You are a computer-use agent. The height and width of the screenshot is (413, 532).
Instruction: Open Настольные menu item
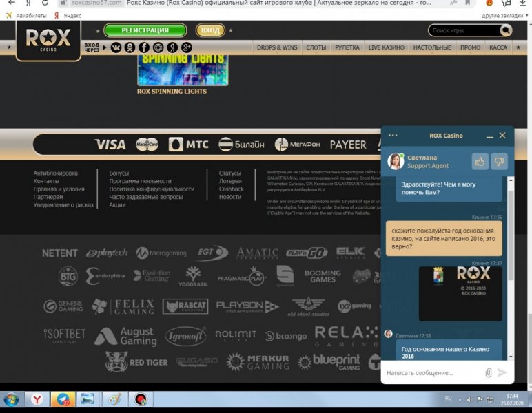tap(432, 47)
